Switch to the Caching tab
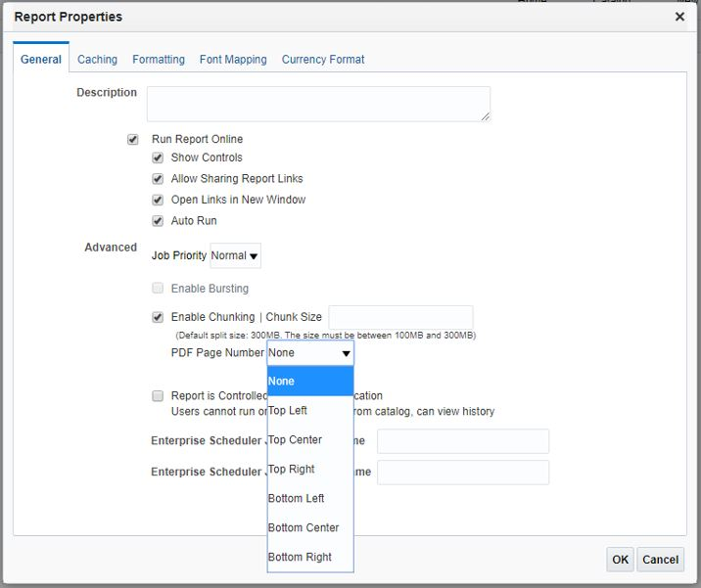 click(97, 60)
